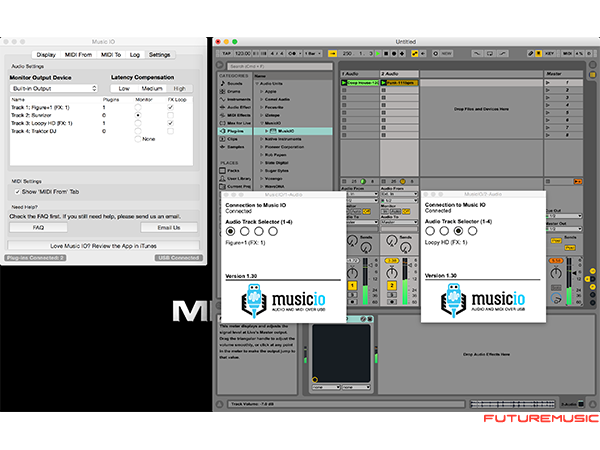Image resolution: width=600 pixels, height=450 pixels.
Task: Select the Sounds category in browser
Action: (x=235, y=83)
